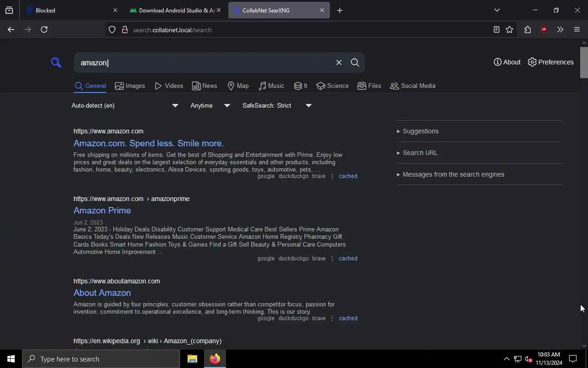This screenshot has width=588, height=368.
Task: Open options menu for Amazon Prime result
Action: point(332,259)
